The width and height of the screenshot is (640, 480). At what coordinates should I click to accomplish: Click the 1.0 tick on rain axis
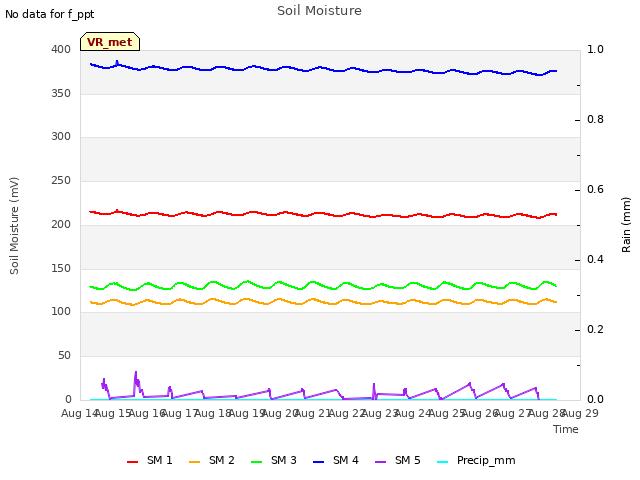(595, 49)
